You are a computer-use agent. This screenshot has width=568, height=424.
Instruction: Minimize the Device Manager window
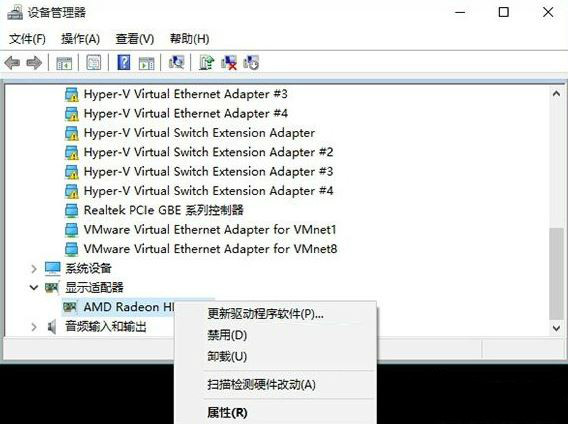coord(460,12)
